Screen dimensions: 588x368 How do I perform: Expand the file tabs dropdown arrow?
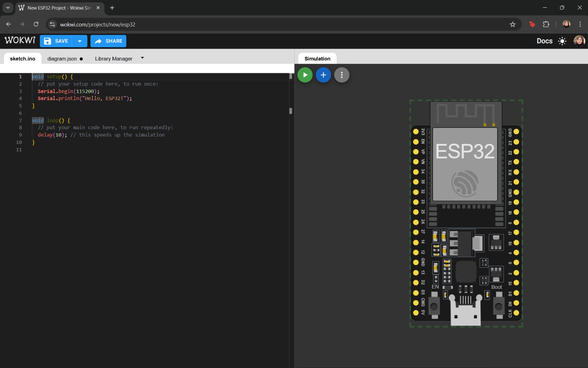tap(142, 58)
